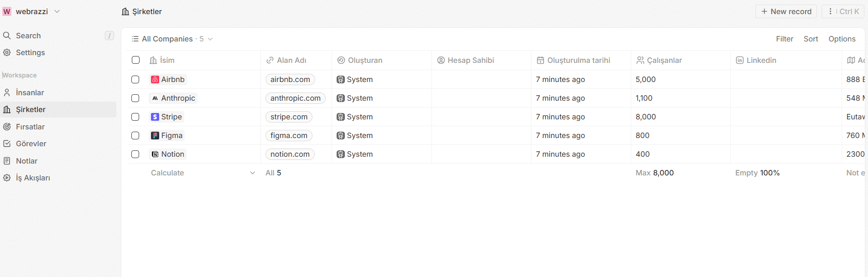Click the Oluşturan column header icon
Image resolution: width=868 pixels, height=277 pixels.
pos(341,60)
